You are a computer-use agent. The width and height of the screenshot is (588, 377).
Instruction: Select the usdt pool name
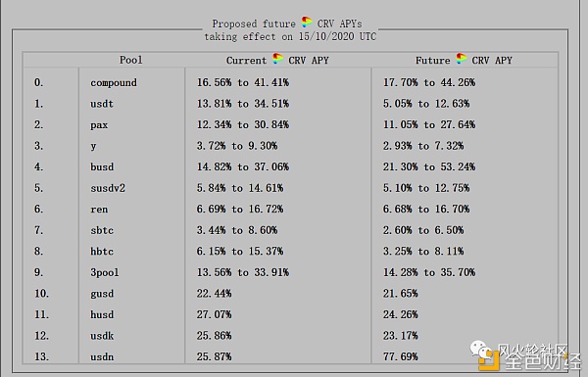(102, 104)
